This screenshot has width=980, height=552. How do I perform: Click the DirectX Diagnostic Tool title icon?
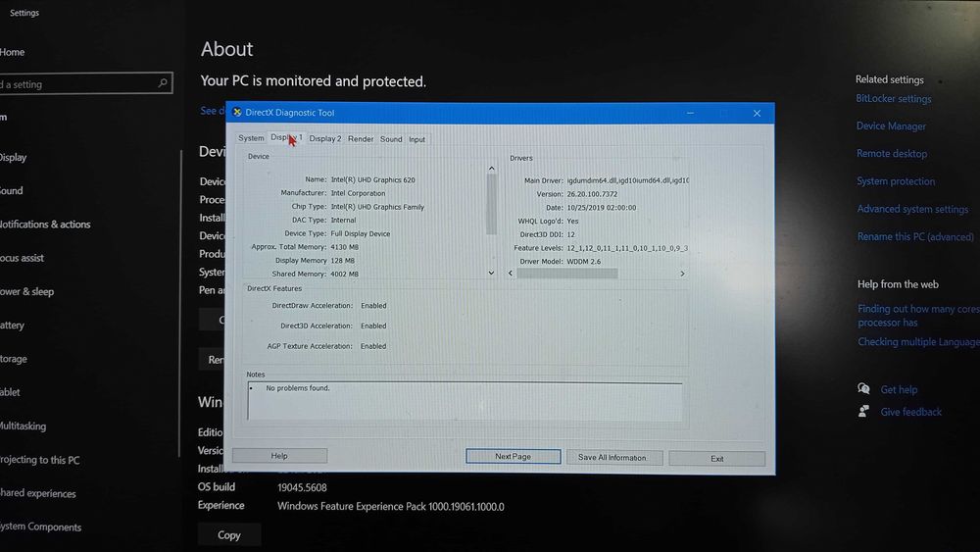click(237, 112)
